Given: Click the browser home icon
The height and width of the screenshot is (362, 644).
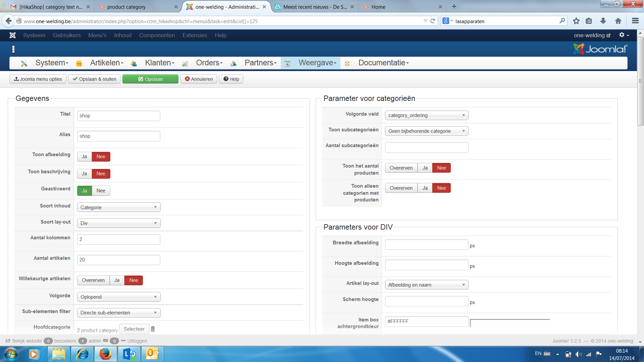Looking at the screenshot, I should tap(618, 21).
